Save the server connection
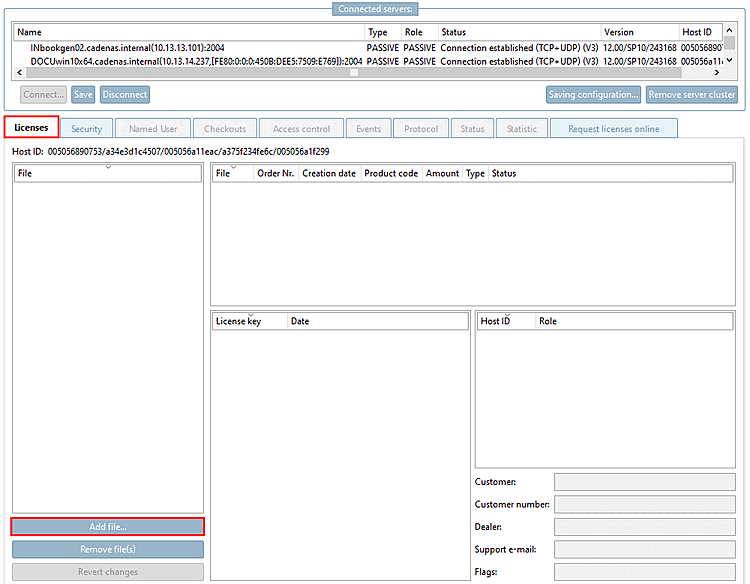 83,94
